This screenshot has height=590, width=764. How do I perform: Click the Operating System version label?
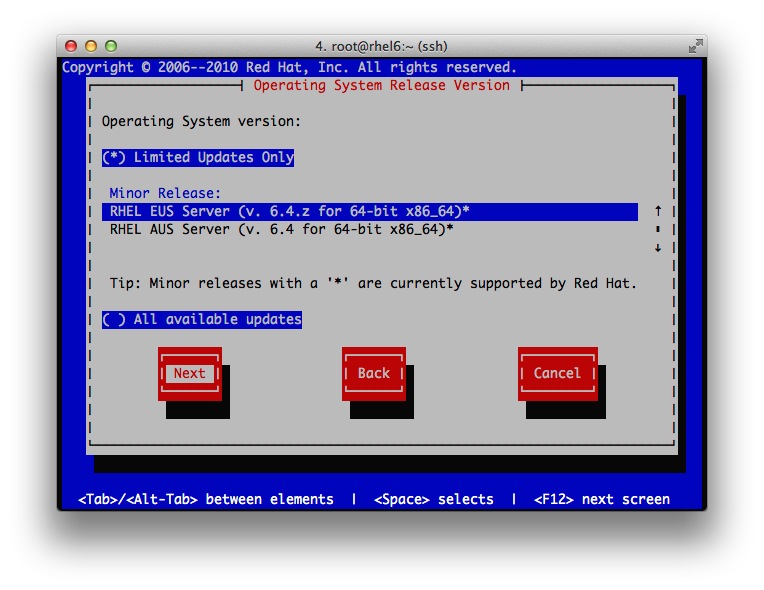(201, 121)
